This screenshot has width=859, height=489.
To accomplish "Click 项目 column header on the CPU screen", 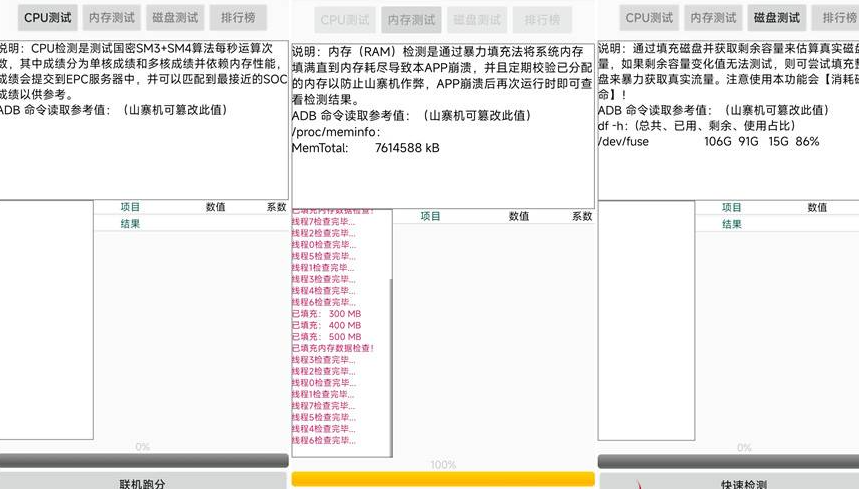I will (130, 207).
